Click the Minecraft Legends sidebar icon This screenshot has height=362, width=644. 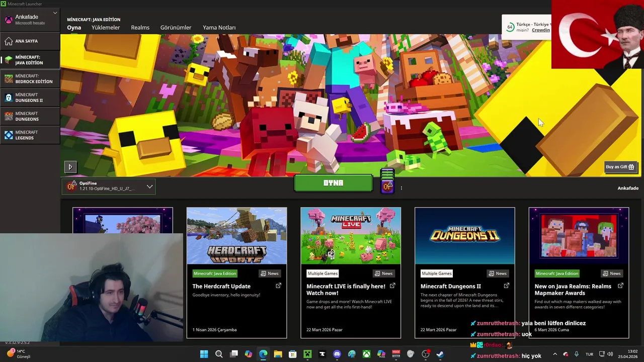(x=9, y=135)
